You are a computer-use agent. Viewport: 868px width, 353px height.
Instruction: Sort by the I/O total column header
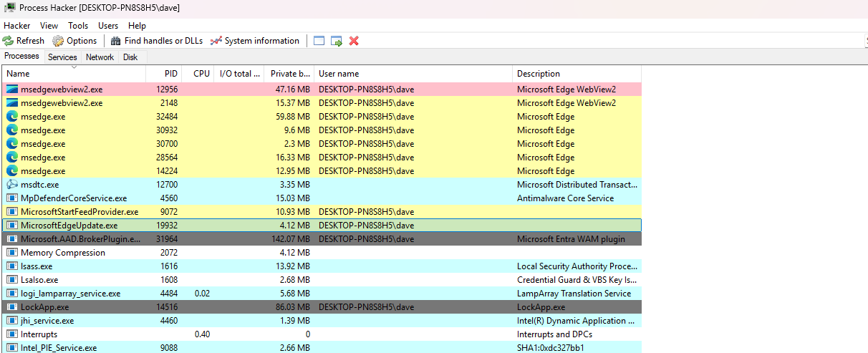click(239, 74)
